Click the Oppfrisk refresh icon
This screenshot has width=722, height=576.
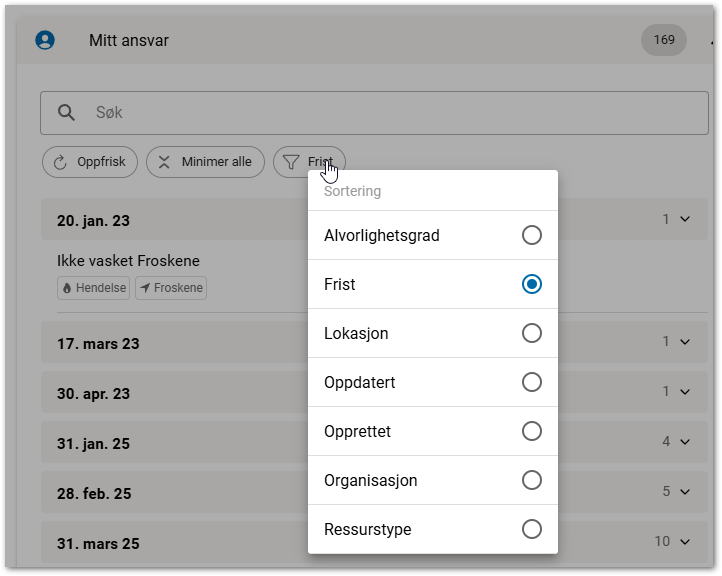(x=60, y=162)
